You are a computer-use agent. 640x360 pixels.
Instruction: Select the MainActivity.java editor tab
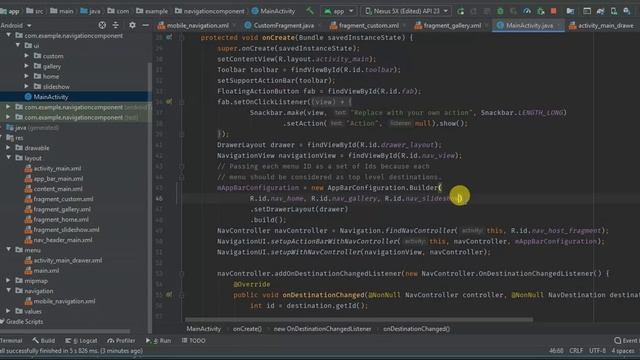pos(529,25)
